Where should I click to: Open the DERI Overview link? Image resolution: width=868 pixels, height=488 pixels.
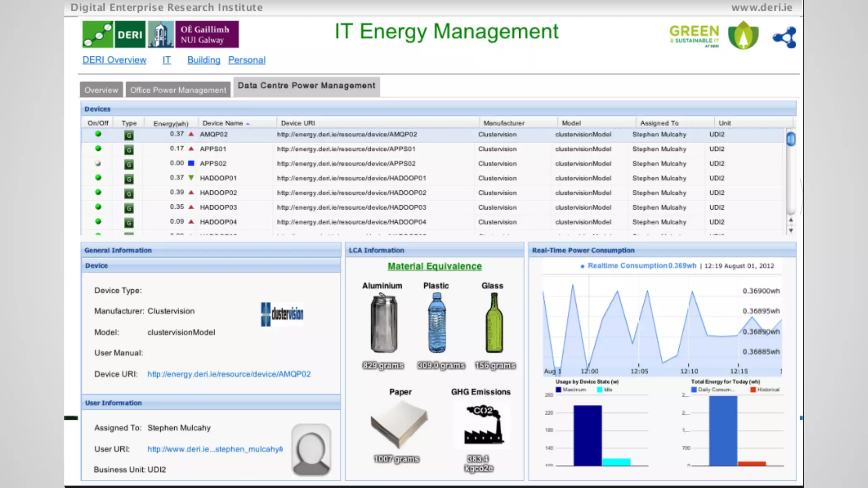pyautogui.click(x=114, y=60)
